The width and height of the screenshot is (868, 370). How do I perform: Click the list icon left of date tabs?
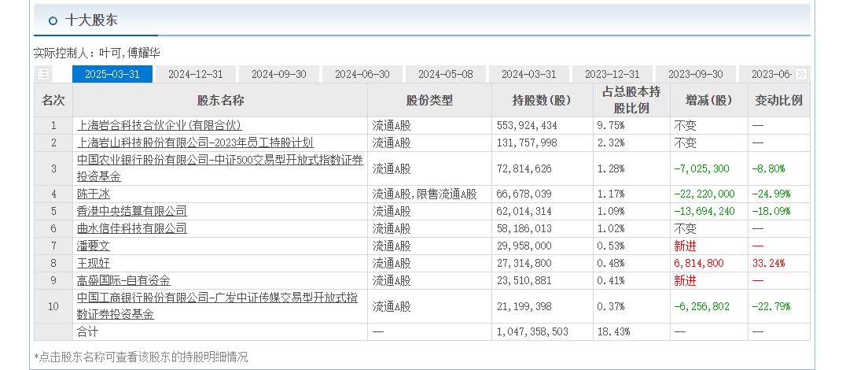43,74
